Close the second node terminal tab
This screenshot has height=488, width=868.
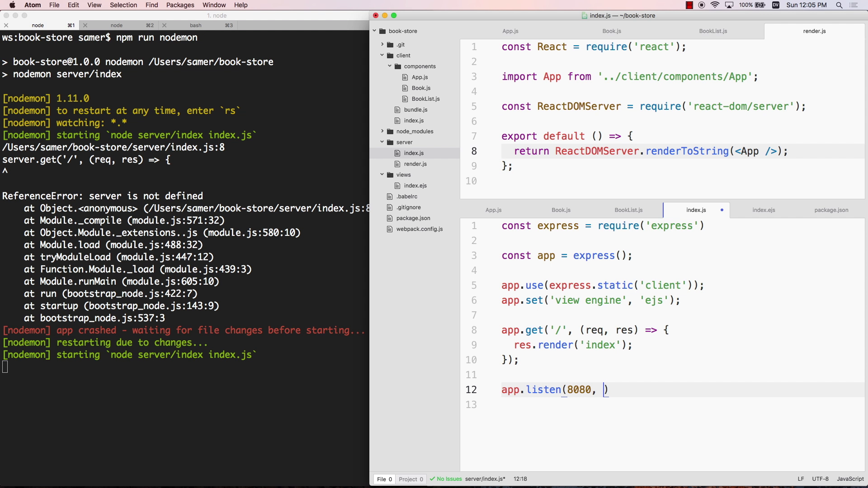(85, 25)
